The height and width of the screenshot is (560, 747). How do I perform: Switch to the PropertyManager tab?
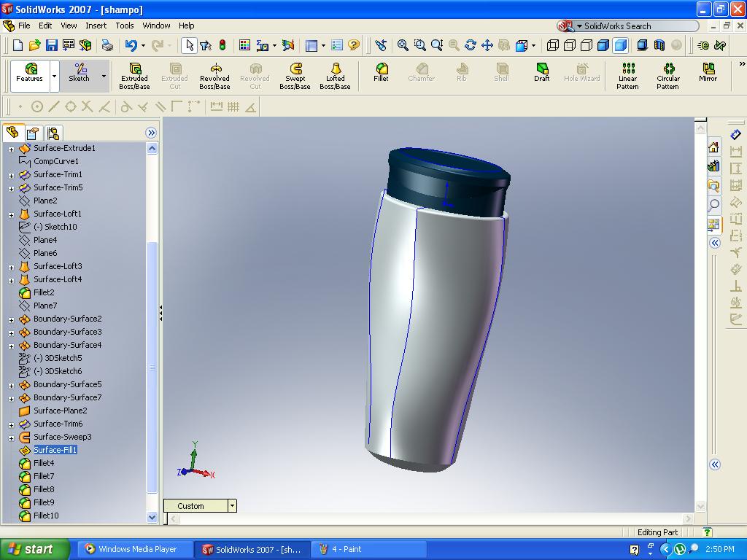tap(33, 133)
